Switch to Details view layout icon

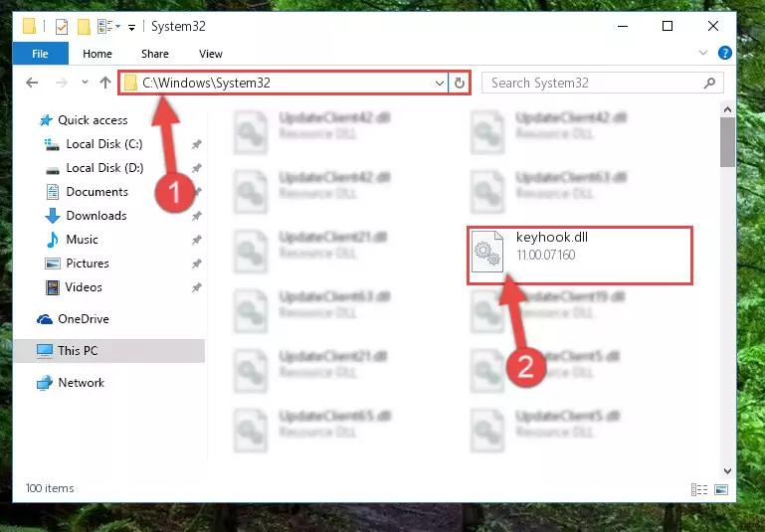[699, 489]
